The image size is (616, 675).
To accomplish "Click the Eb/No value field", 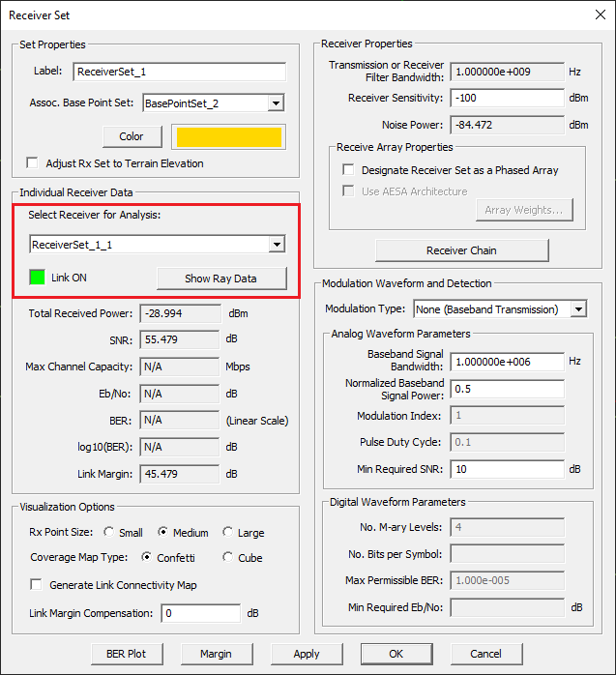I will 180,394.
